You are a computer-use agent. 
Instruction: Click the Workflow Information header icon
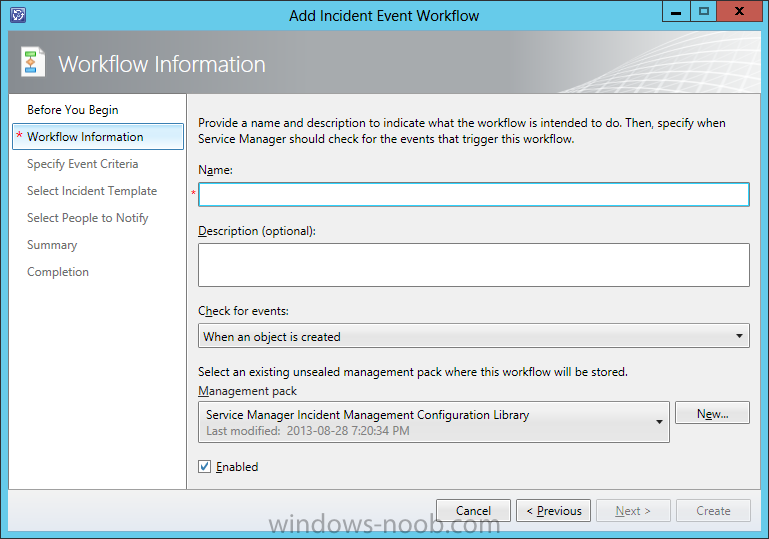click(x=32, y=62)
